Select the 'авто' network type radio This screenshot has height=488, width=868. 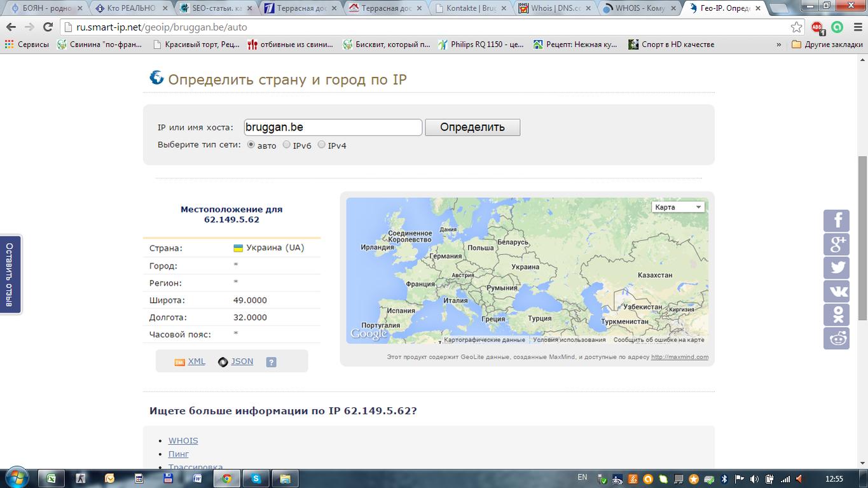point(251,145)
